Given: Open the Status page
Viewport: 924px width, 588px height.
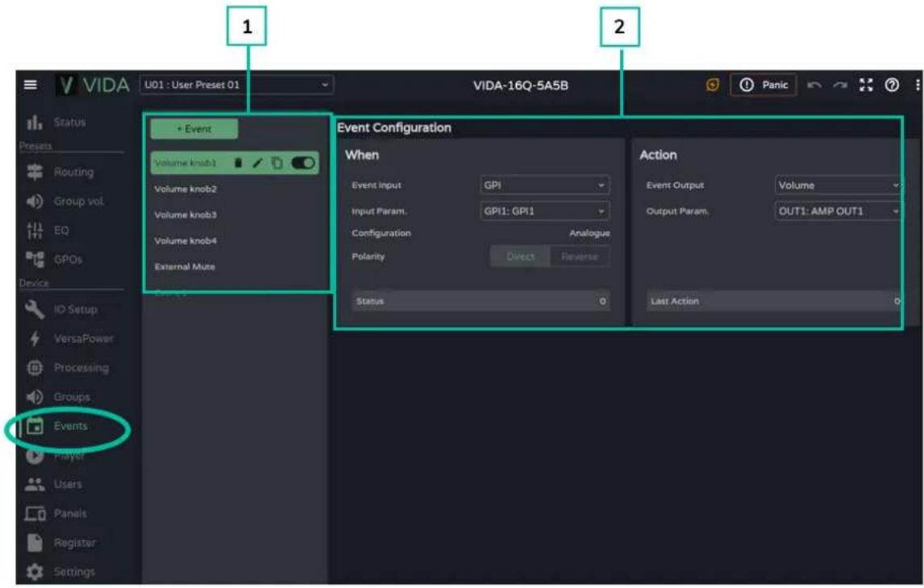Looking at the screenshot, I should click(56, 122).
